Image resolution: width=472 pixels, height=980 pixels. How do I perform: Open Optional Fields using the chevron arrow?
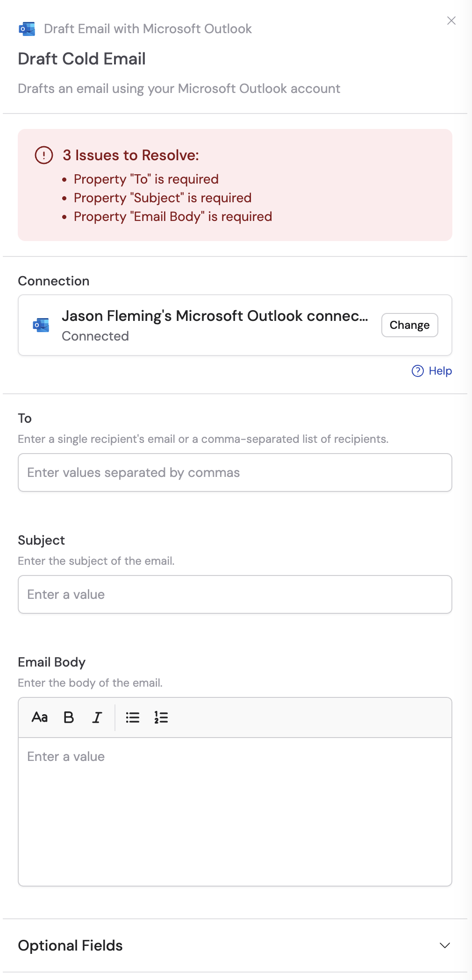click(444, 946)
